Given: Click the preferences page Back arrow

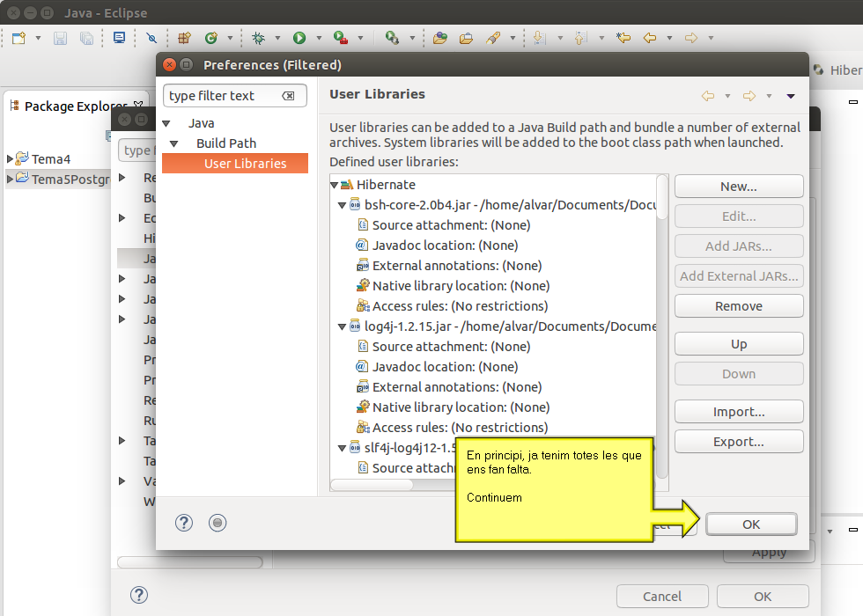Looking at the screenshot, I should pyautogui.click(x=708, y=96).
